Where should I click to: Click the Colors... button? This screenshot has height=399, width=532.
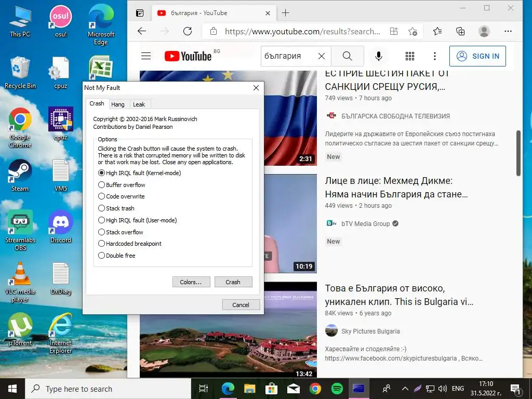point(191,282)
